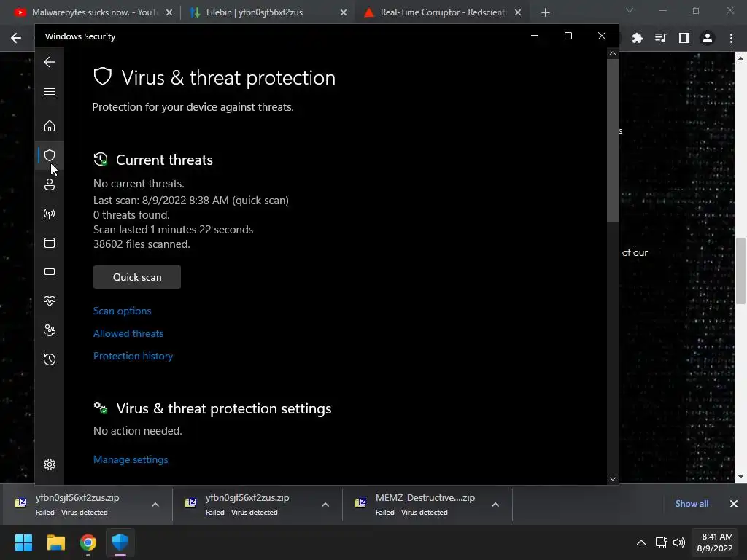Open Windows Security settings gear

[x=50, y=464]
